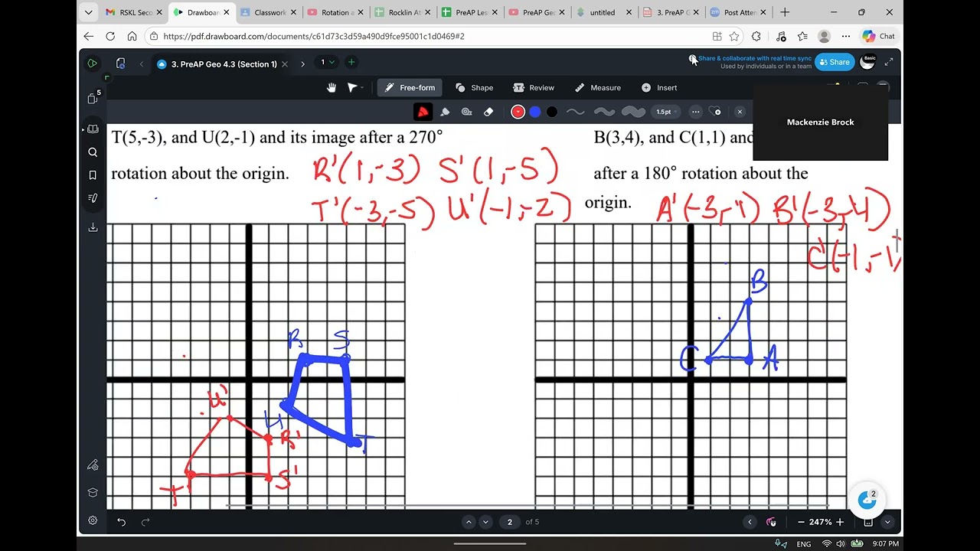Open the pen ruler sidebar tool
Screen dimensions: 980x551
(93, 465)
